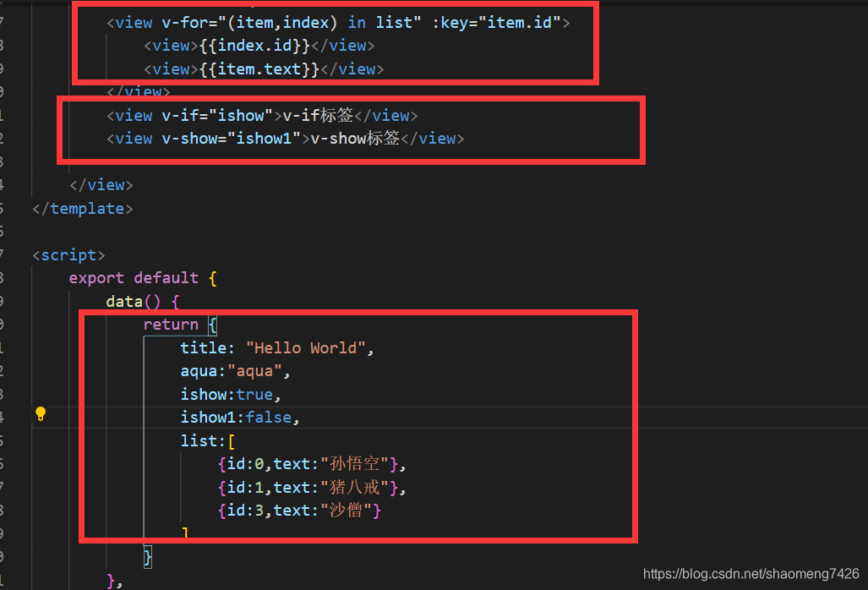Click the :key attribute name
The height and width of the screenshot is (590, 868).
click(x=450, y=23)
